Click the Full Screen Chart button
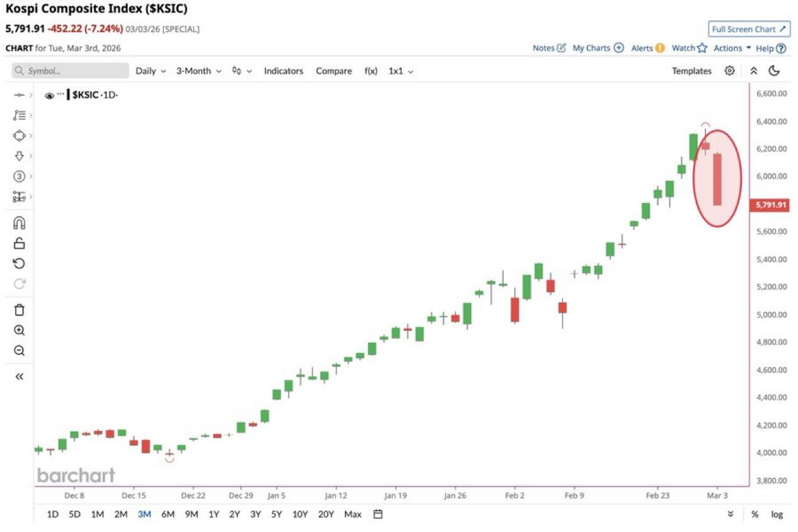 748,29
